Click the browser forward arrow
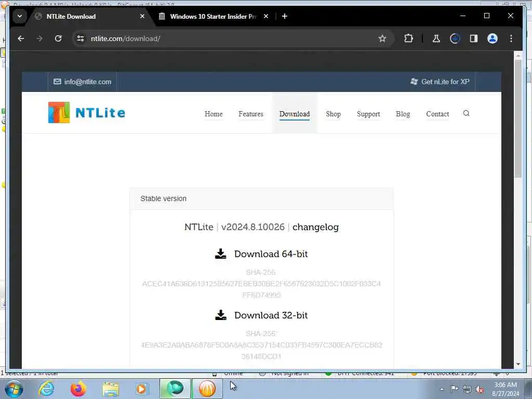 click(39, 38)
